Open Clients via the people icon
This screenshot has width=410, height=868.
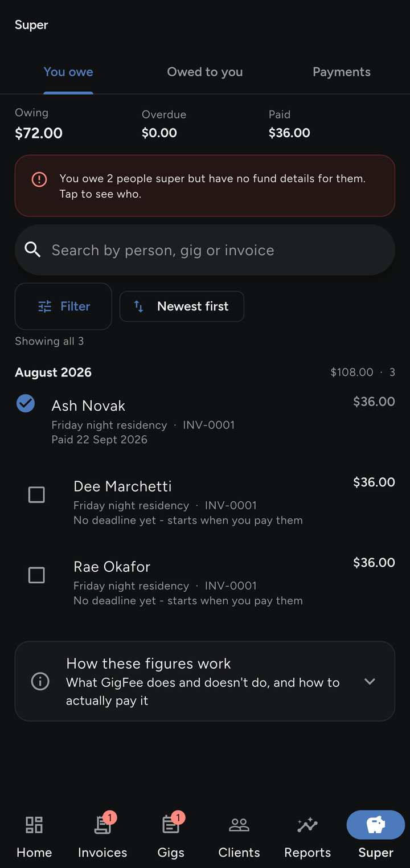click(239, 825)
